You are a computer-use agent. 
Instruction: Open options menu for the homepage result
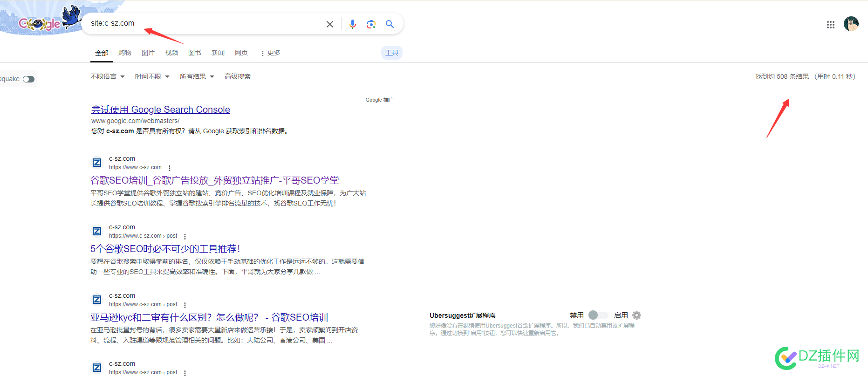170,168
